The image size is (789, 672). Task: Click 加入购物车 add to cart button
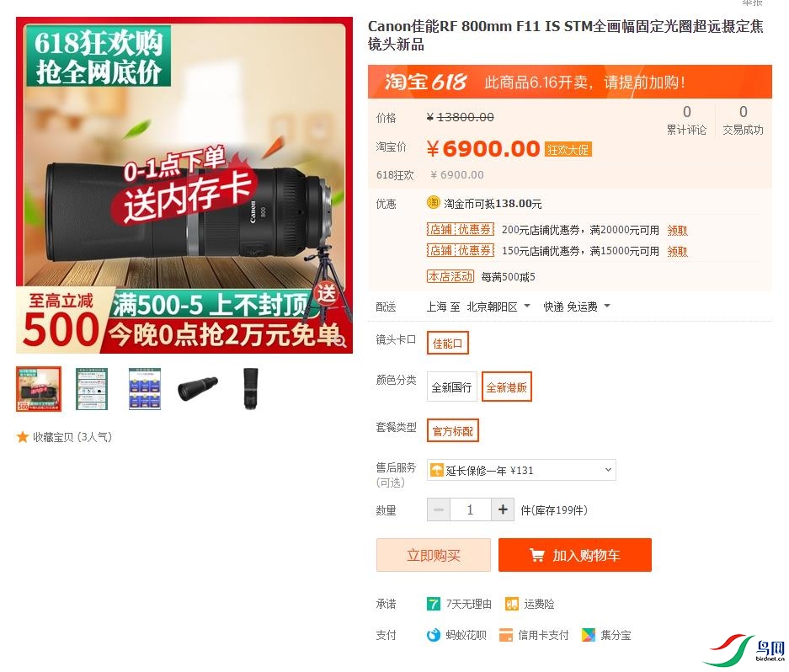point(575,555)
